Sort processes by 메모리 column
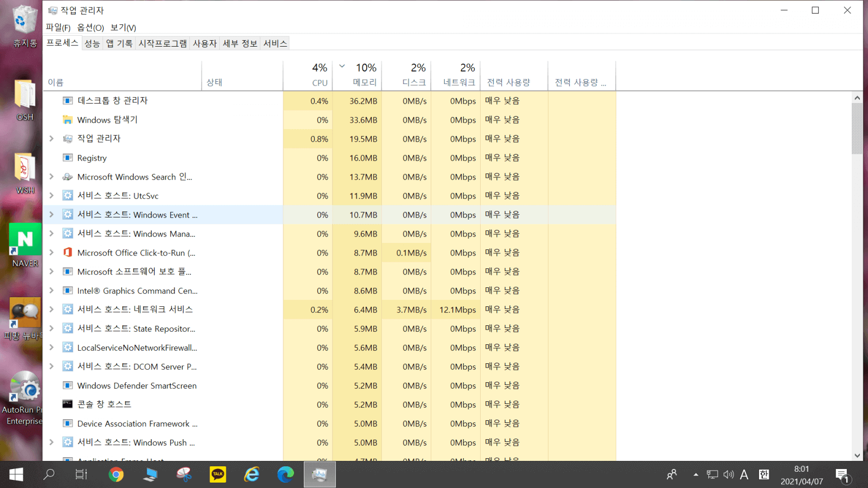Screen dimensions: 868x488 click(x=357, y=75)
